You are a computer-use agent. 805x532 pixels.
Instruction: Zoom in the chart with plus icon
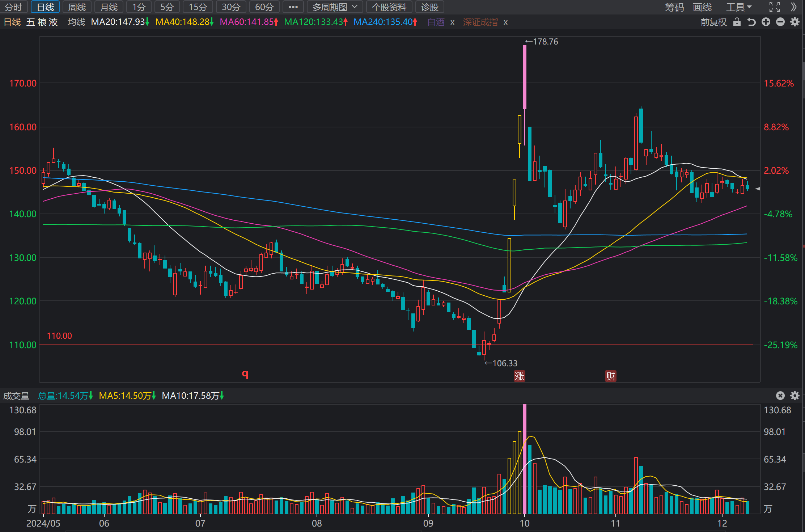pyautogui.click(x=766, y=22)
